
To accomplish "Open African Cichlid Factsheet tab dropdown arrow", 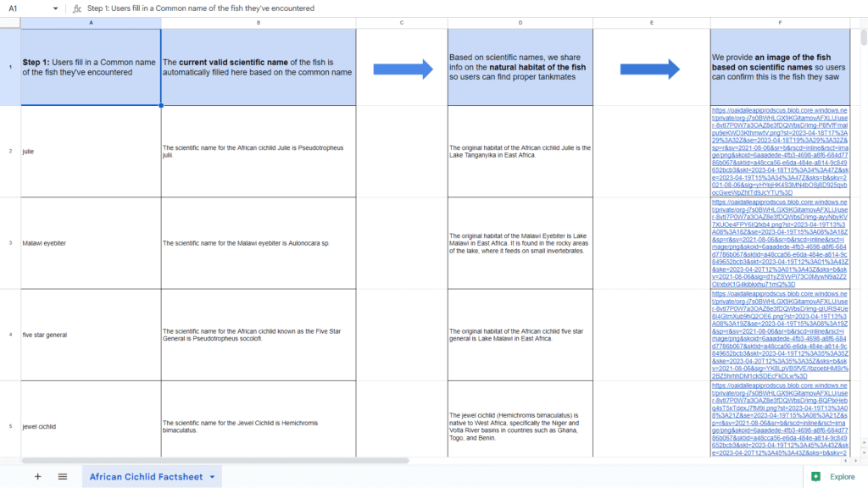I will (213, 477).
